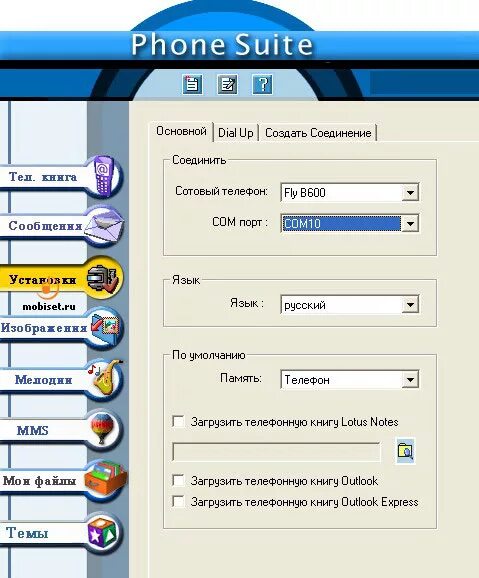Open the Мои файлы section label
The height and width of the screenshot is (578, 479).
[x=39, y=480]
